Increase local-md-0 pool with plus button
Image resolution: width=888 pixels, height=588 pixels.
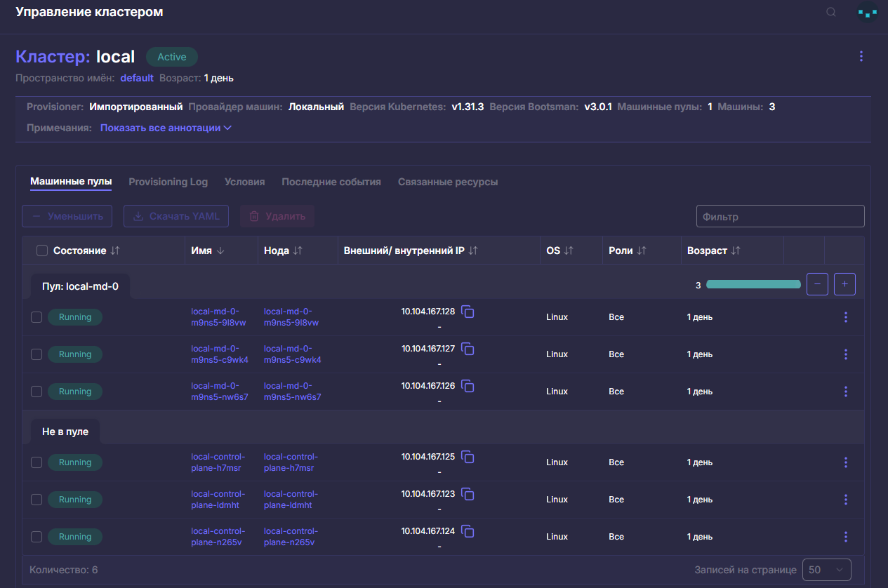click(844, 284)
